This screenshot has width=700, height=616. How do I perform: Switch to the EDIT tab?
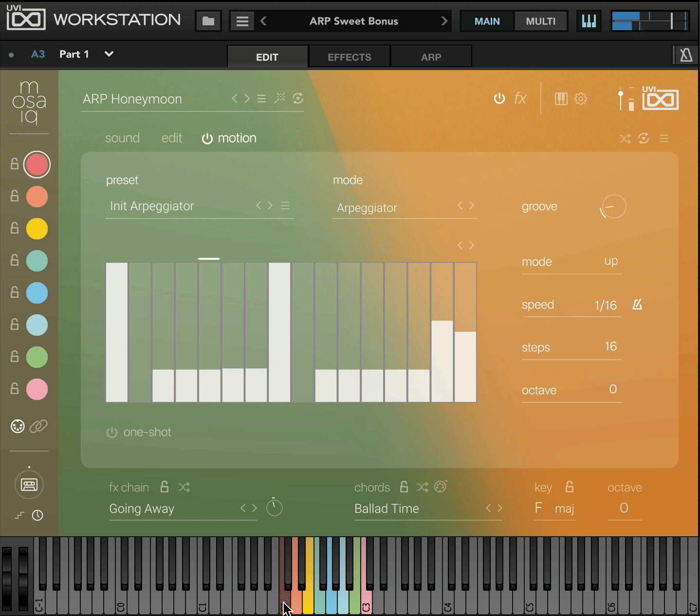[x=267, y=57]
